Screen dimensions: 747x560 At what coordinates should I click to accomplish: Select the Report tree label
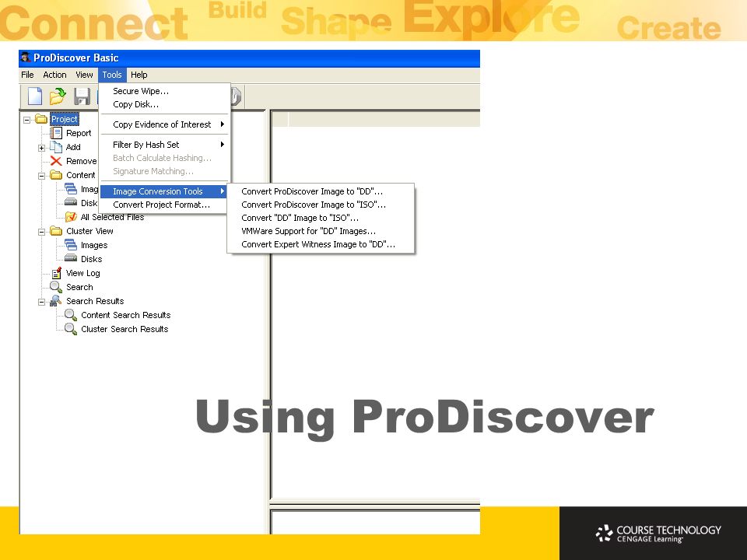tap(79, 133)
